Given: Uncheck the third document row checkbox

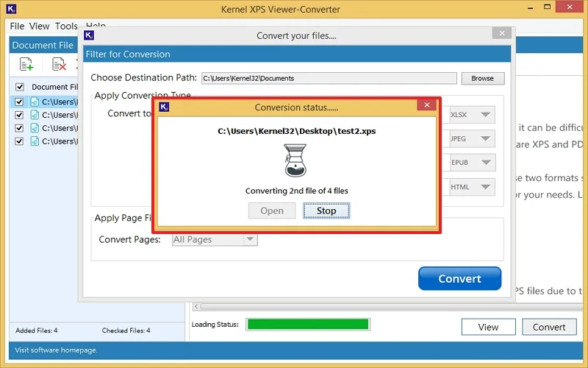Looking at the screenshot, I should (19, 128).
